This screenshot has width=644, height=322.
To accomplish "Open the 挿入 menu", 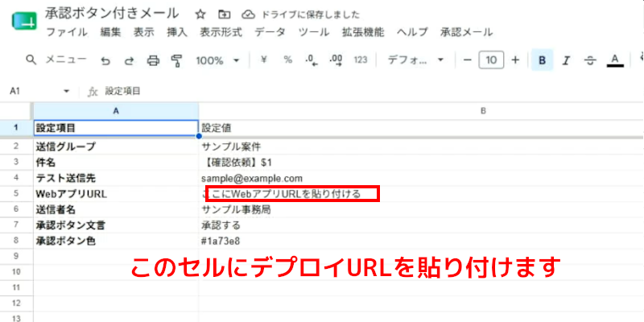I will (x=177, y=32).
